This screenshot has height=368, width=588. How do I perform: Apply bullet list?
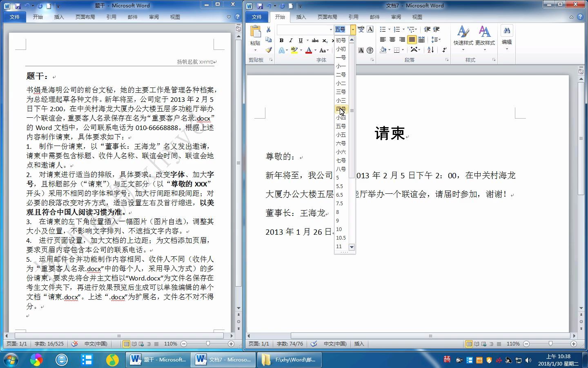pyautogui.click(x=383, y=29)
